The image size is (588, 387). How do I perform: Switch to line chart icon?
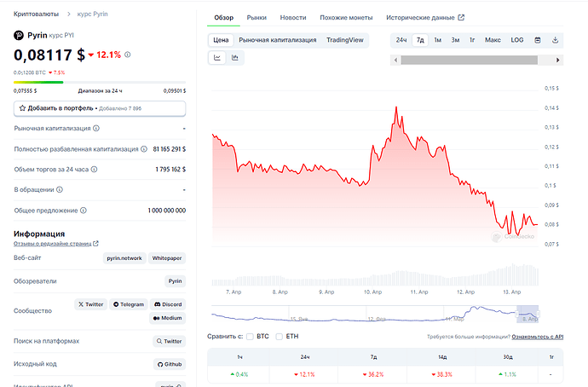click(x=217, y=58)
